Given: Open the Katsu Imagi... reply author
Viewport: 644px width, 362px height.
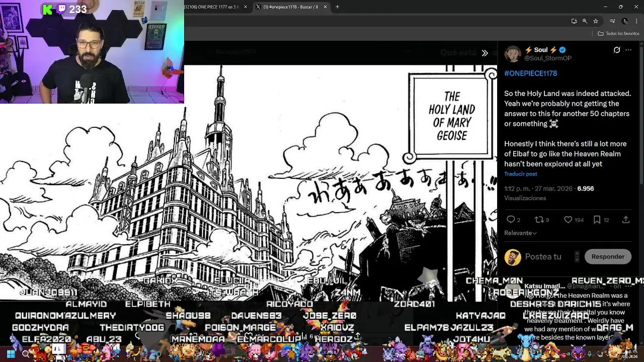Looking at the screenshot, I should (x=545, y=286).
